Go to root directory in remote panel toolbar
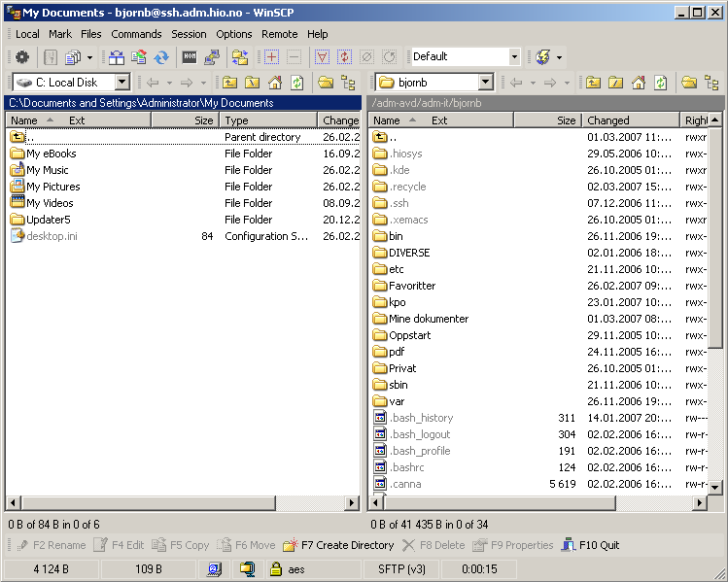 pyautogui.click(x=615, y=83)
